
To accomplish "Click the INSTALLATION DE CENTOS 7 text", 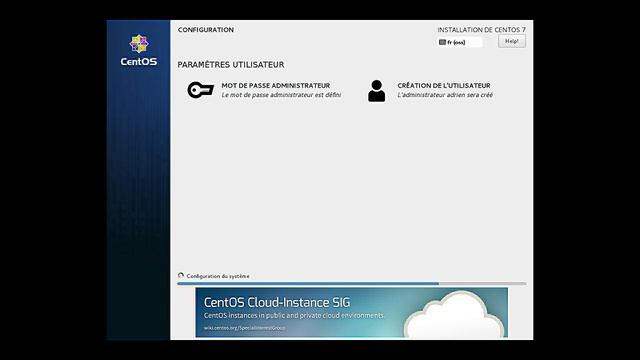I will point(482,30).
